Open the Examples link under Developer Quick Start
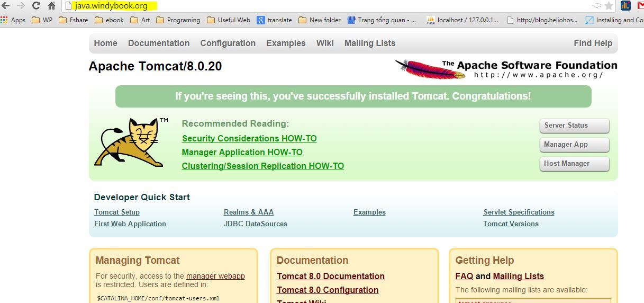Screen dimensions: 644x303 [x=369, y=212]
